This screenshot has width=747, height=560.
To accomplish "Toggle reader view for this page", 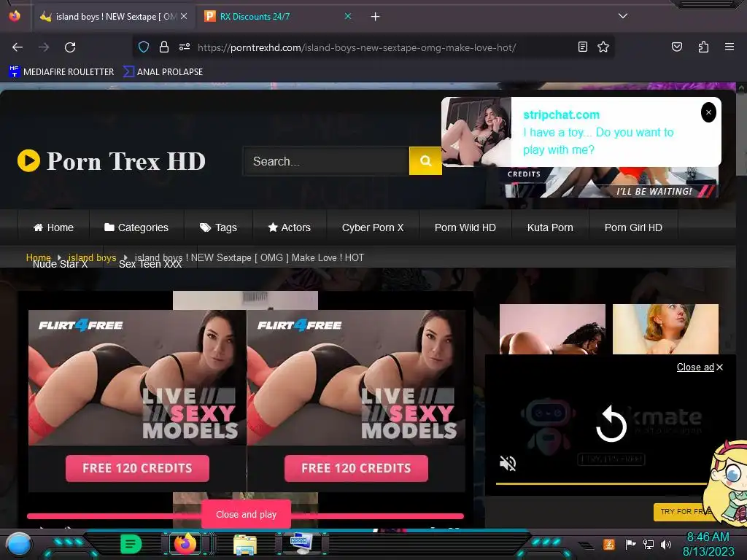I will [583, 47].
